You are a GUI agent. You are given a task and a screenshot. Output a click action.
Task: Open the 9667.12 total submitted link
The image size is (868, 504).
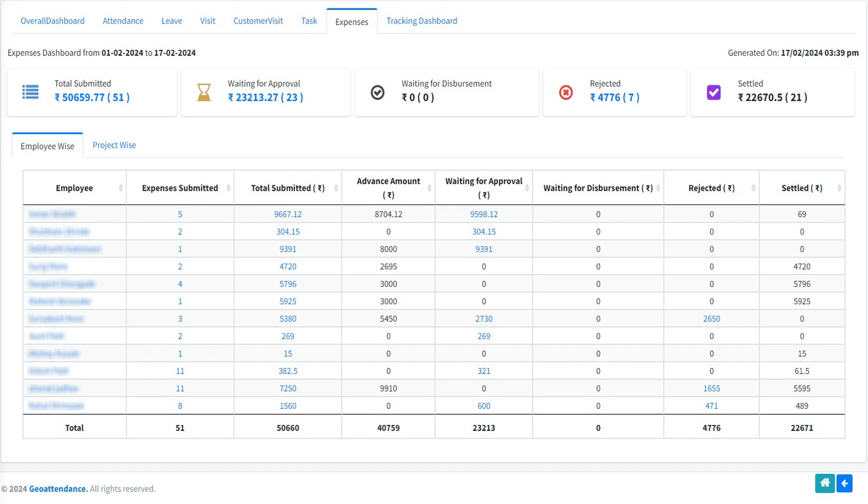(x=287, y=214)
